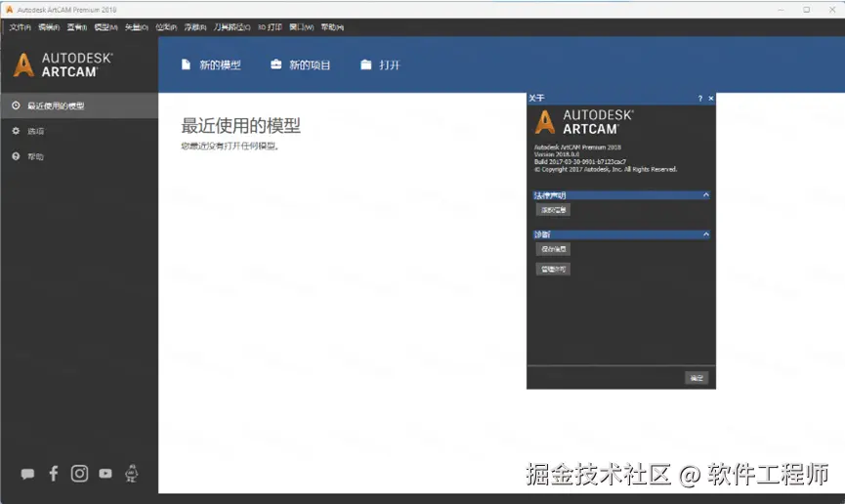The height and width of the screenshot is (504, 845).
Task: Maximize the ArtCAM window
Action: coord(806,10)
